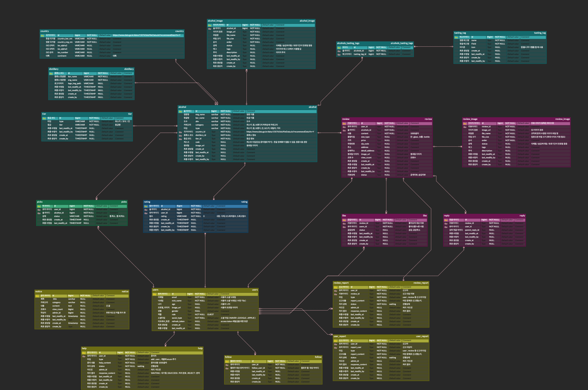
Task: Click the foreign key icon beside tier_id in alcohol
Action: tap(180, 139)
